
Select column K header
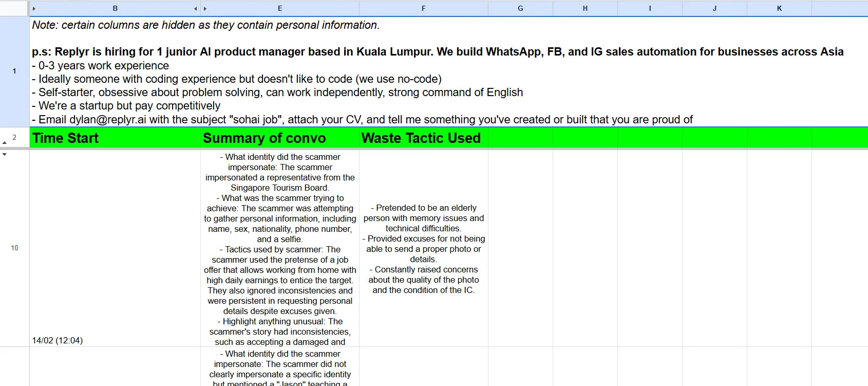(x=779, y=9)
